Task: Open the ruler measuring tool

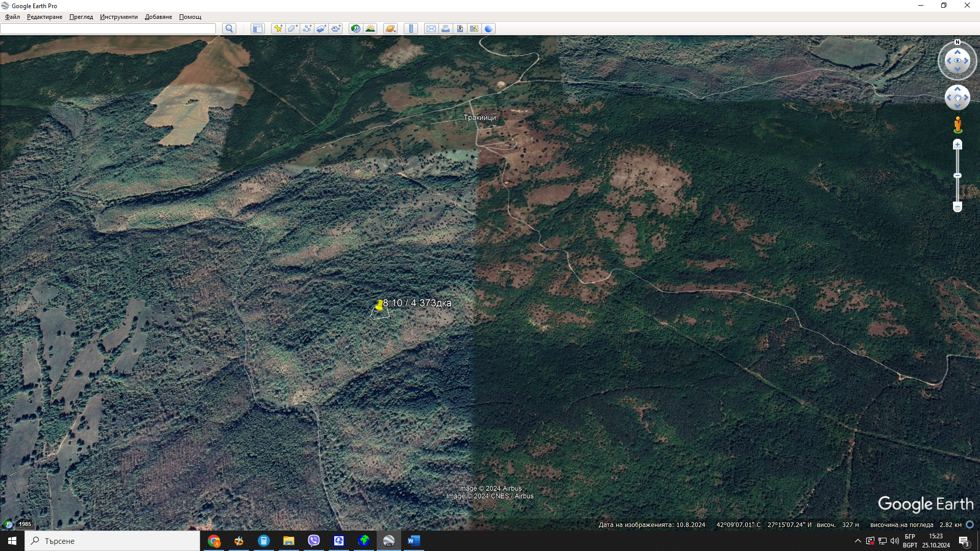Action: (411, 29)
